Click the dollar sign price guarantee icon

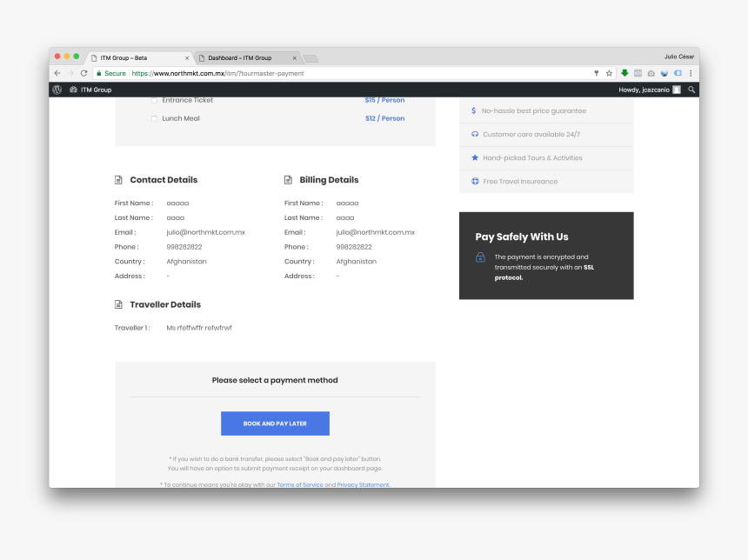click(474, 110)
